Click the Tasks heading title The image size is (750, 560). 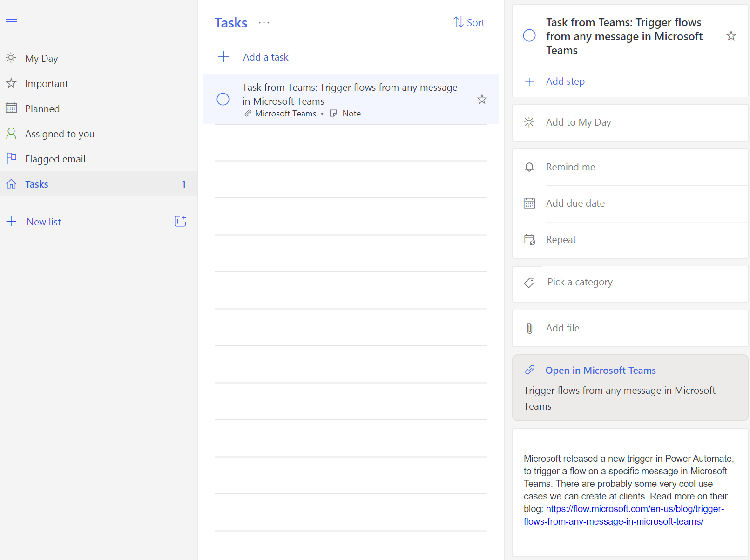231,22
